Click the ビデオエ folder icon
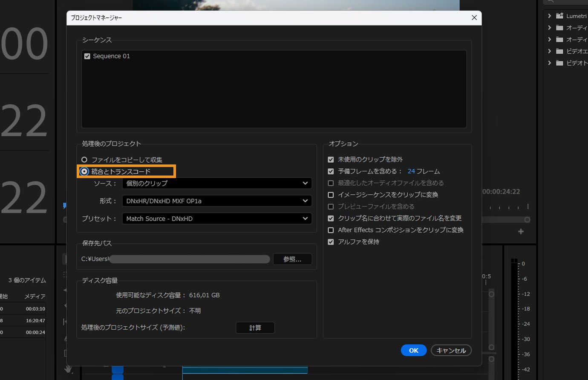Image resolution: width=588 pixels, height=380 pixels. 560,51
